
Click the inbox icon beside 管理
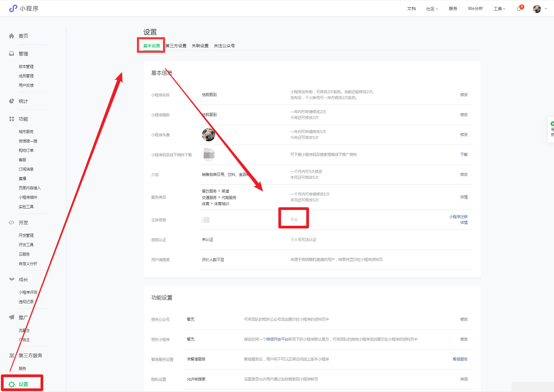tap(12, 54)
